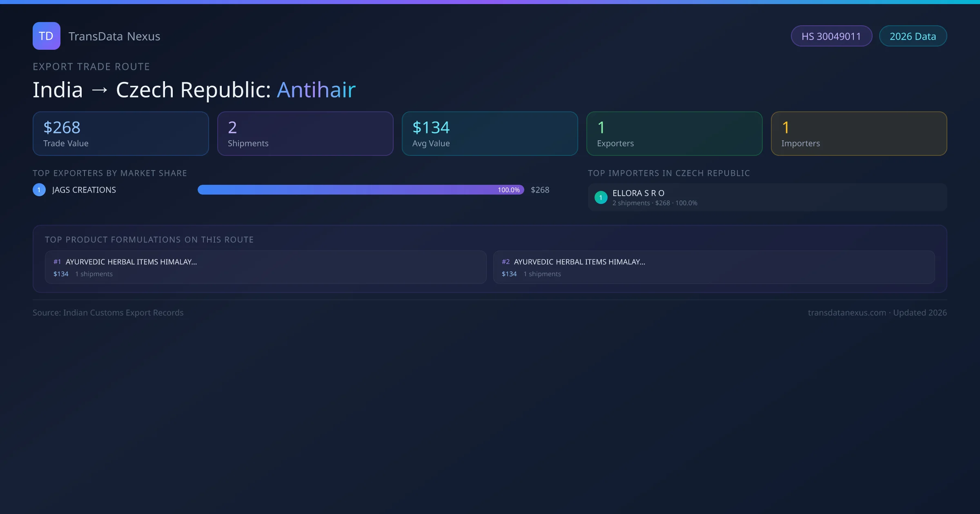980x514 pixels.
Task: Click the green rank 1 importer circle
Action: click(601, 197)
